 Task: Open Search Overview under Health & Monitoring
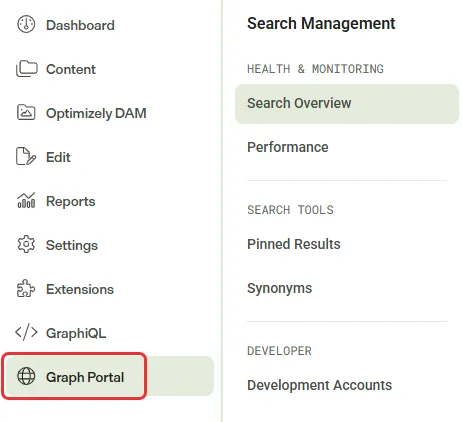347,104
